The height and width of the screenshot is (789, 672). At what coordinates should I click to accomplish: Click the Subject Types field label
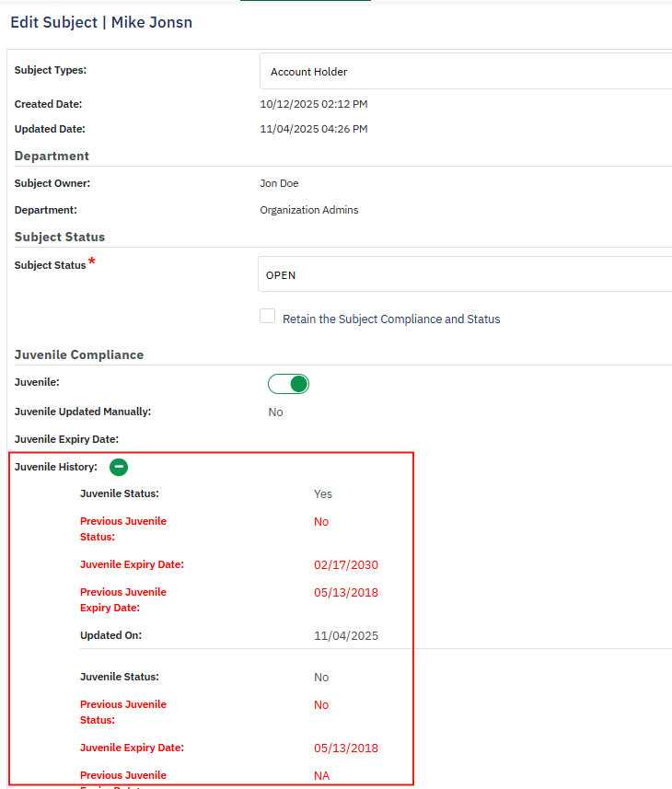pos(57,70)
